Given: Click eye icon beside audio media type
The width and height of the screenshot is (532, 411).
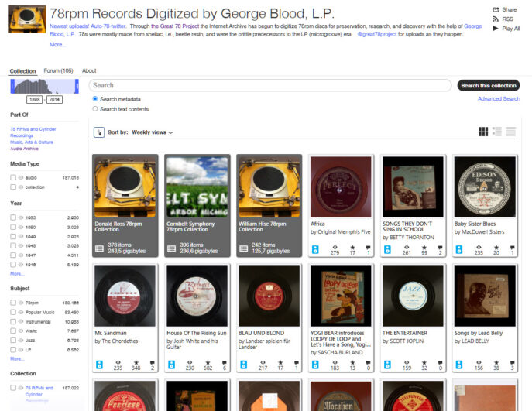Looking at the screenshot, I should click(21, 178).
